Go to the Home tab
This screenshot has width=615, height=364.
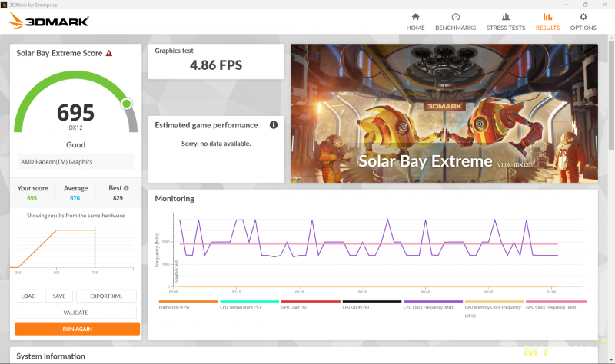pos(415,21)
